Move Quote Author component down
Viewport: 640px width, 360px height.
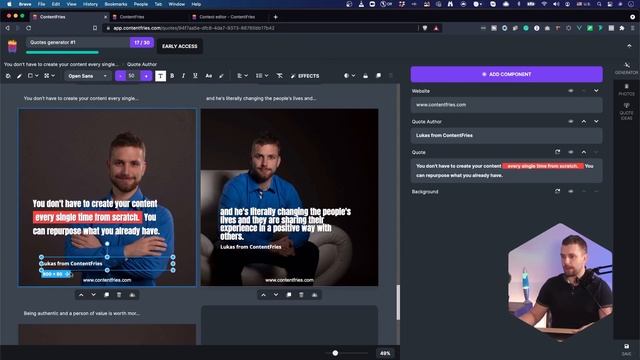tap(596, 122)
